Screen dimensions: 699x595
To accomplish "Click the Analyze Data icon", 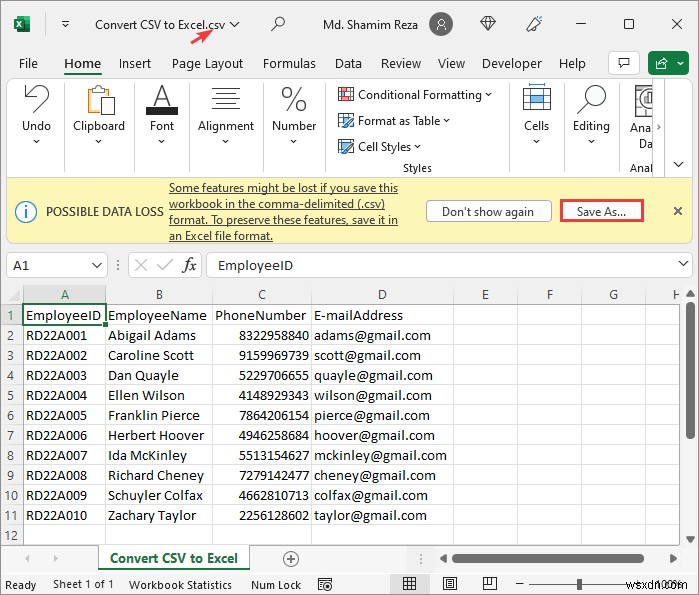I will coord(643,100).
